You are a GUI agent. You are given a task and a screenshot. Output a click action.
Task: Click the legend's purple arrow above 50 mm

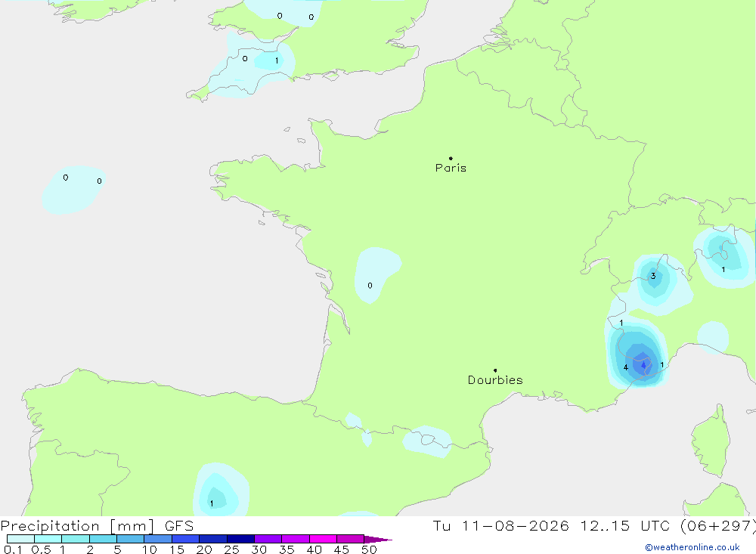click(x=377, y=539)
